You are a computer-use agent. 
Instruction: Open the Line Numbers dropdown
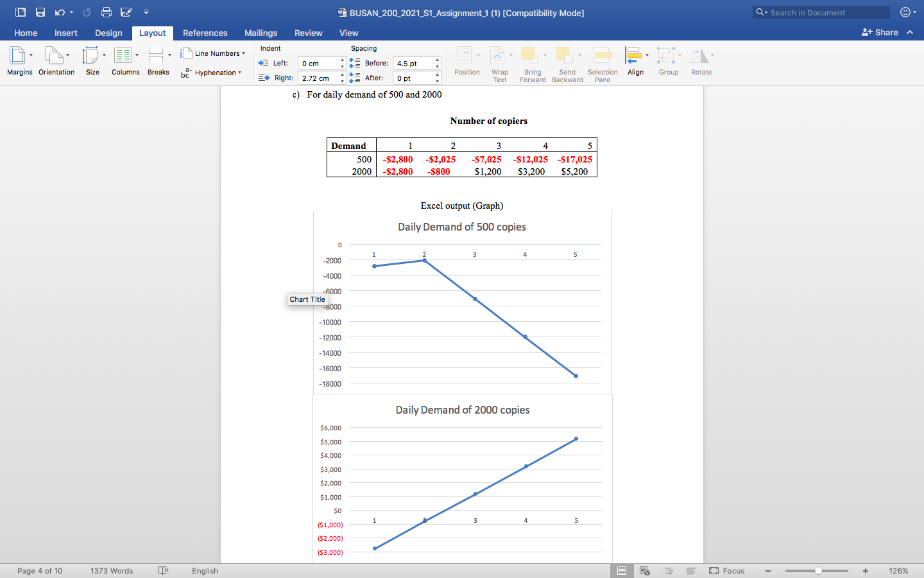point(212,53)
